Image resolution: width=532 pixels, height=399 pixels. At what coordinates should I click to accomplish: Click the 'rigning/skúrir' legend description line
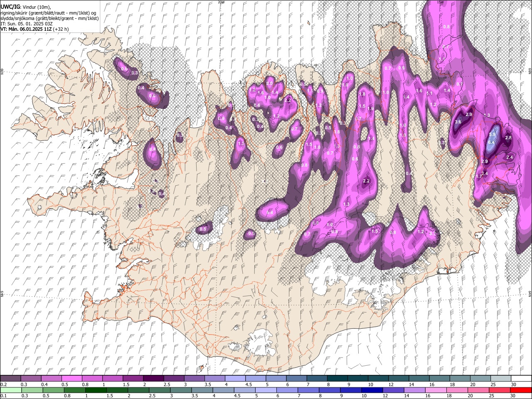click(x=48, y=13)
